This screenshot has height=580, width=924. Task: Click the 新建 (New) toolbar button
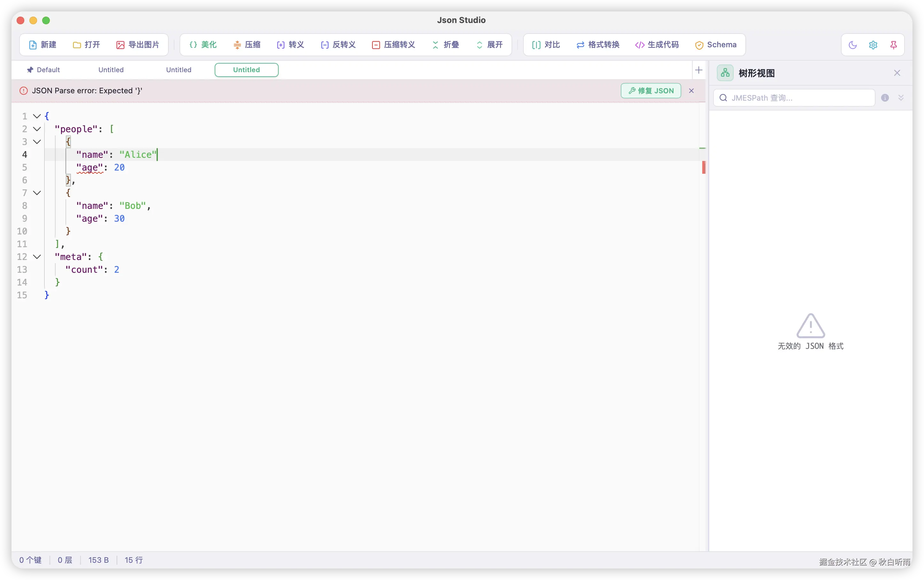(42, 45)
